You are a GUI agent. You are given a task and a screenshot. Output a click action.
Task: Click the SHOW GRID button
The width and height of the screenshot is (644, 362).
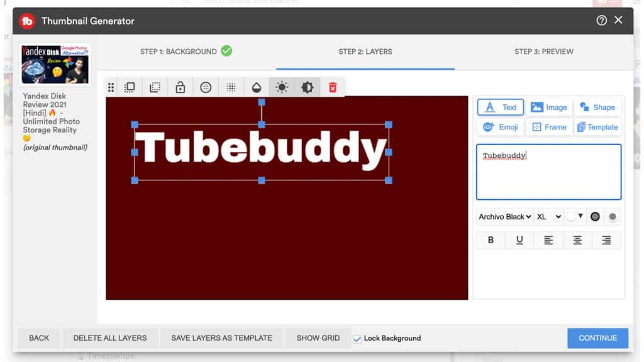(318, 338)
